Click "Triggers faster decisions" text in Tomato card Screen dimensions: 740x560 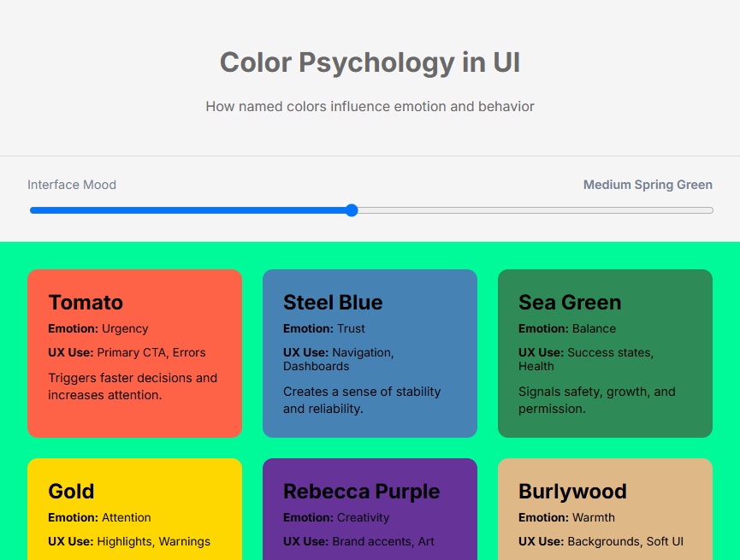(x=133, y=378)
